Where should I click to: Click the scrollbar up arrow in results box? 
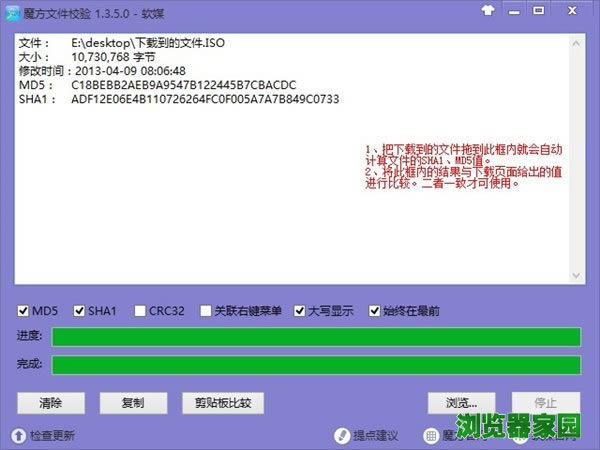(x=576, y=44)
